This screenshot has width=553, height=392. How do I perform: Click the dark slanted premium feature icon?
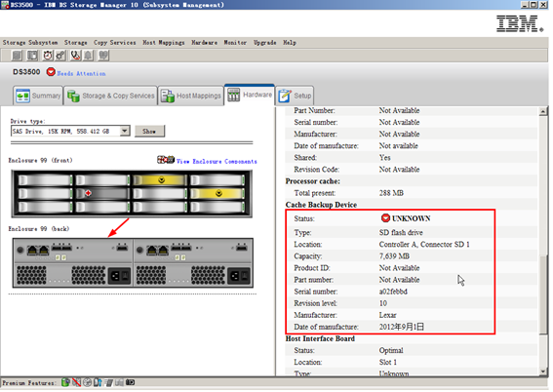[108, 382]
